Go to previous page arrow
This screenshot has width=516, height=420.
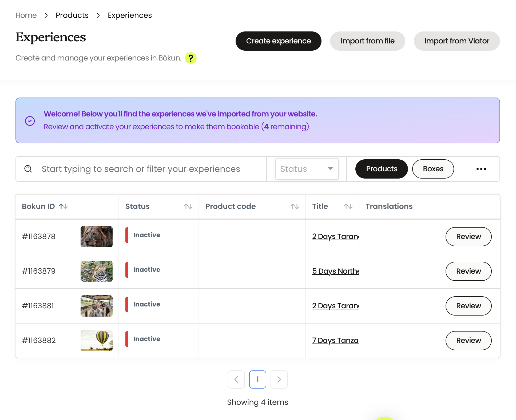(x=236, y=379)
